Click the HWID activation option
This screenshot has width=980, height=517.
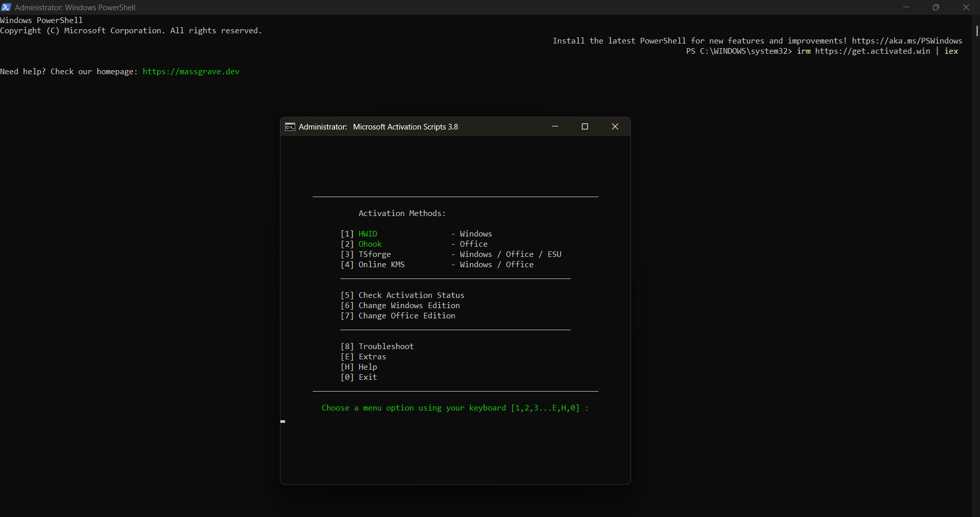[x=367, y=234]
